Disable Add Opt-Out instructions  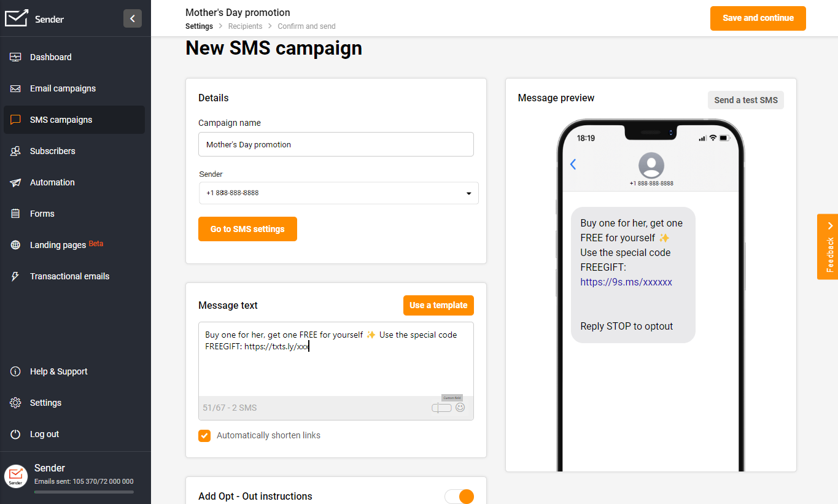click(459, 496)
